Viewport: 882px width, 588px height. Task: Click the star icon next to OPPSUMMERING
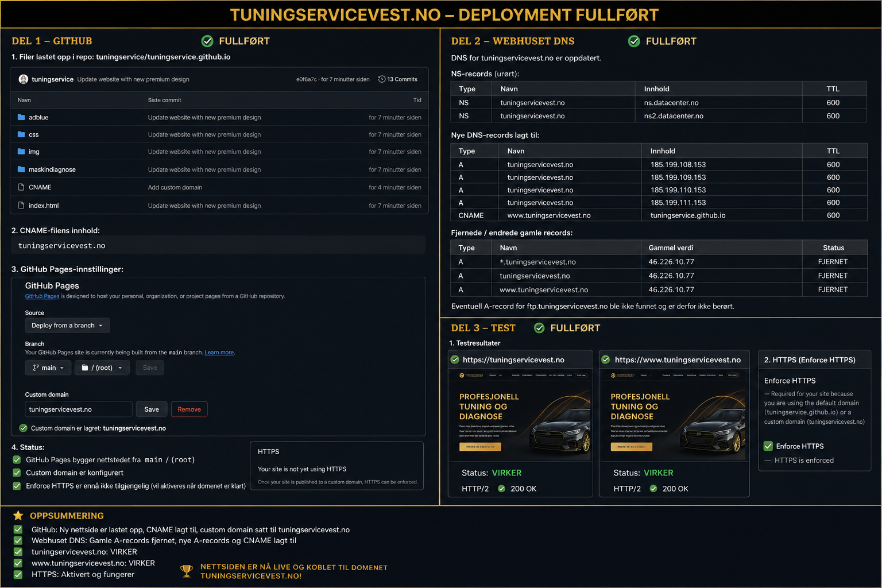(18, 515)
